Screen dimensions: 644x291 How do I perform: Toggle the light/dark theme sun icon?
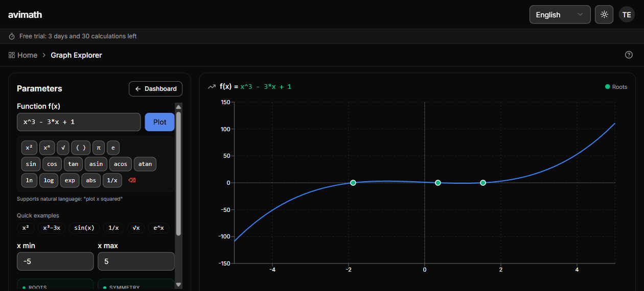pos(604,14)
